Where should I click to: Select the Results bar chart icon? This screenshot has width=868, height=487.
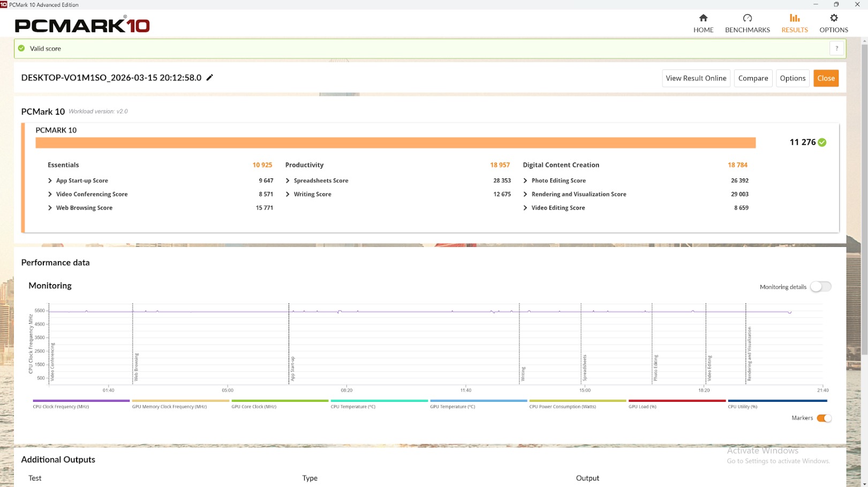(x=794, y=18)
